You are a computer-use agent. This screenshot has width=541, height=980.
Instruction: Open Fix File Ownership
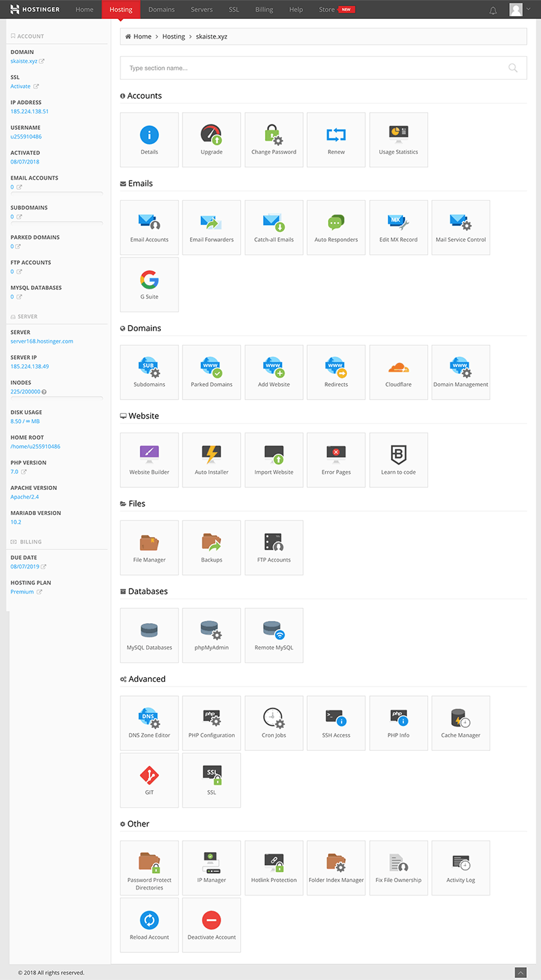tap(398, 868)
